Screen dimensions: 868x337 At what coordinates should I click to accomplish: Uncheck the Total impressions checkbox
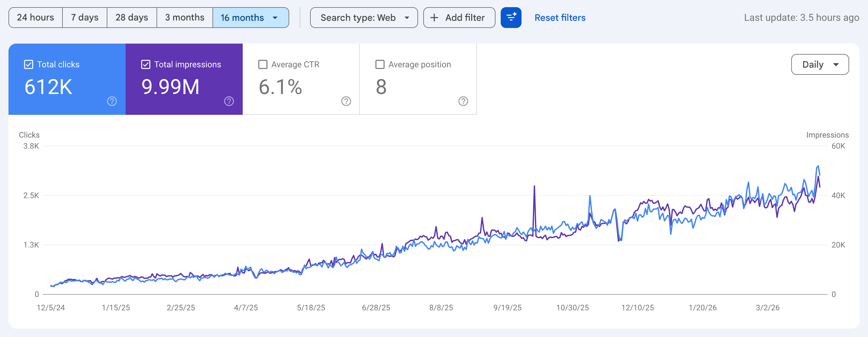[146, 64]
